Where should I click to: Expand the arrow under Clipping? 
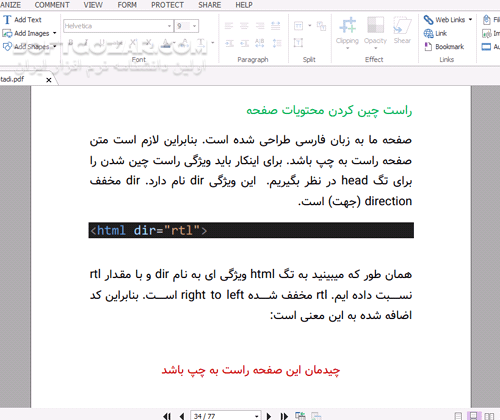[x=347, y=49]
